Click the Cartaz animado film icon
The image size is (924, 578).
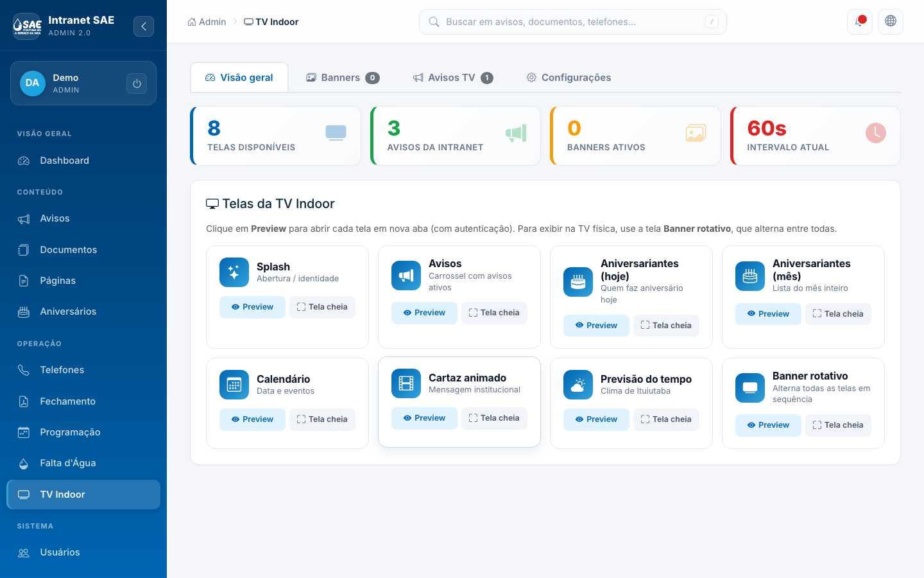click(x=406, y=383)
